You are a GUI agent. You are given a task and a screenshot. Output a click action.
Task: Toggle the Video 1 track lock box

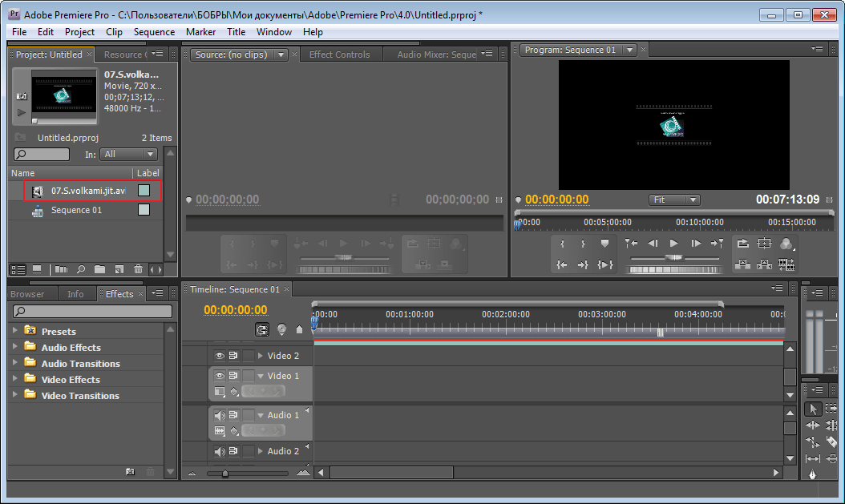click(248, 376)
